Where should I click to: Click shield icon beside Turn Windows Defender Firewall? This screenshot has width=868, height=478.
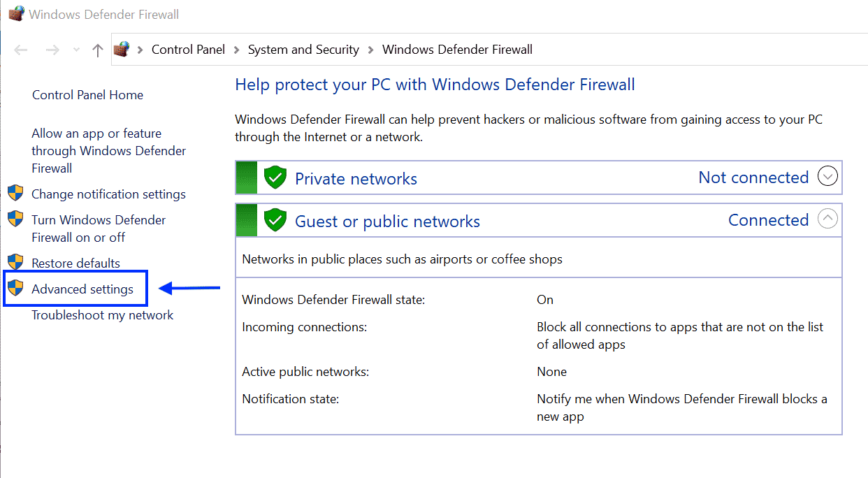(15, 219)
